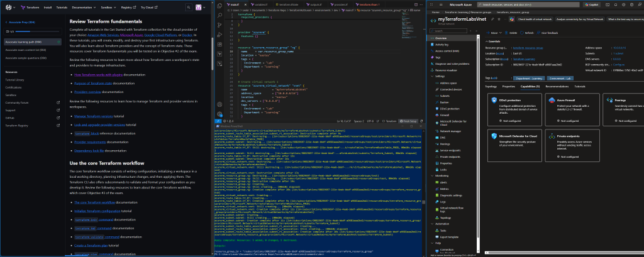Click Delete in the Azure vnet toolbar
This screenshot has height=257, width=644.
(x=509, y=32)
